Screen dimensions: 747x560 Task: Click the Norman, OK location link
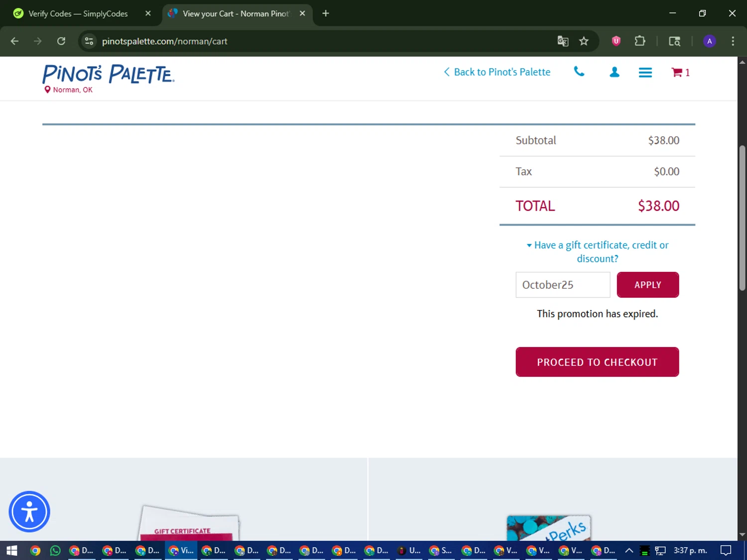point(68,90)
